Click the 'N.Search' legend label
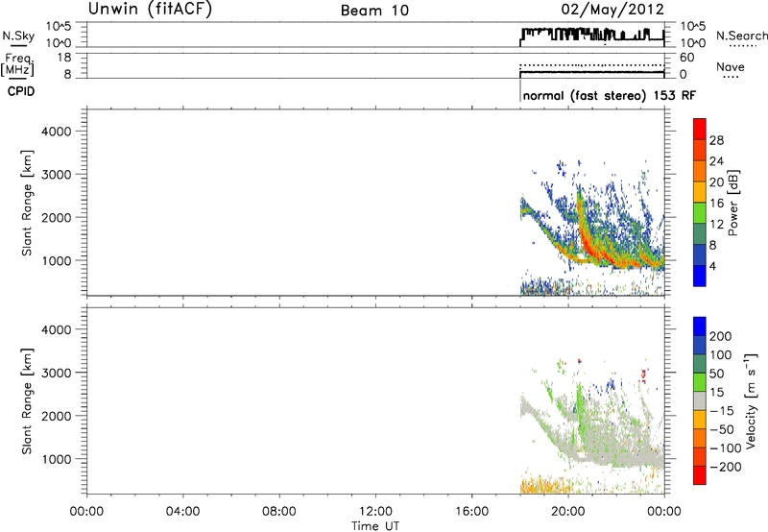The height and width of the screenshot is (532, 768). pyautogui.click(x=742, y=36)
